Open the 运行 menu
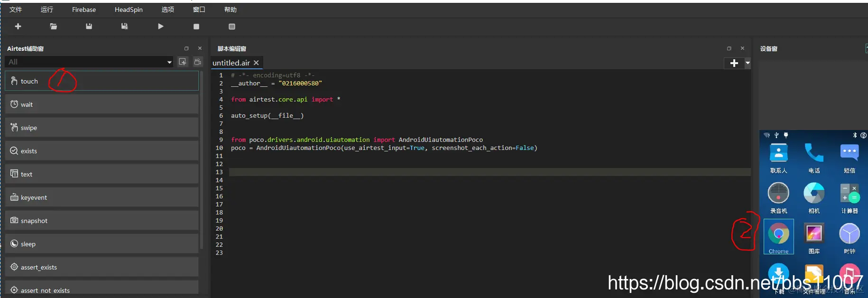The height and width of the screenshot is (298, 868). click(x=47, y=9)
